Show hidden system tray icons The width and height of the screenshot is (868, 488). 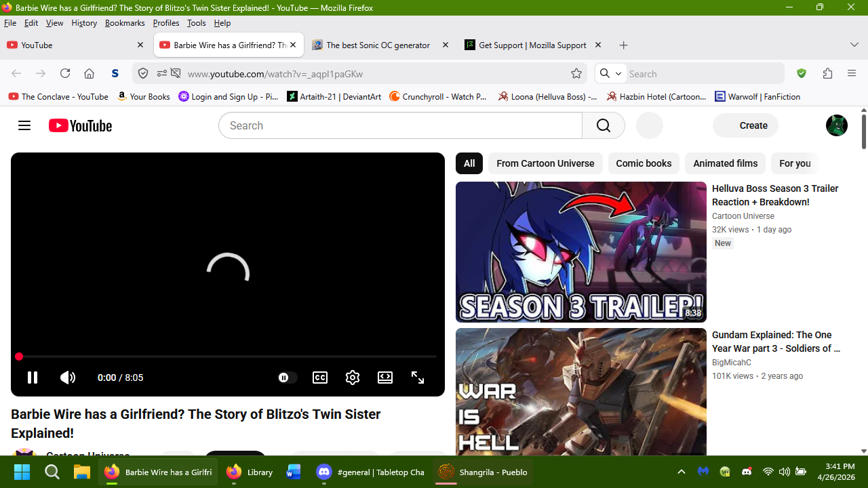click(x=682, y=472)
